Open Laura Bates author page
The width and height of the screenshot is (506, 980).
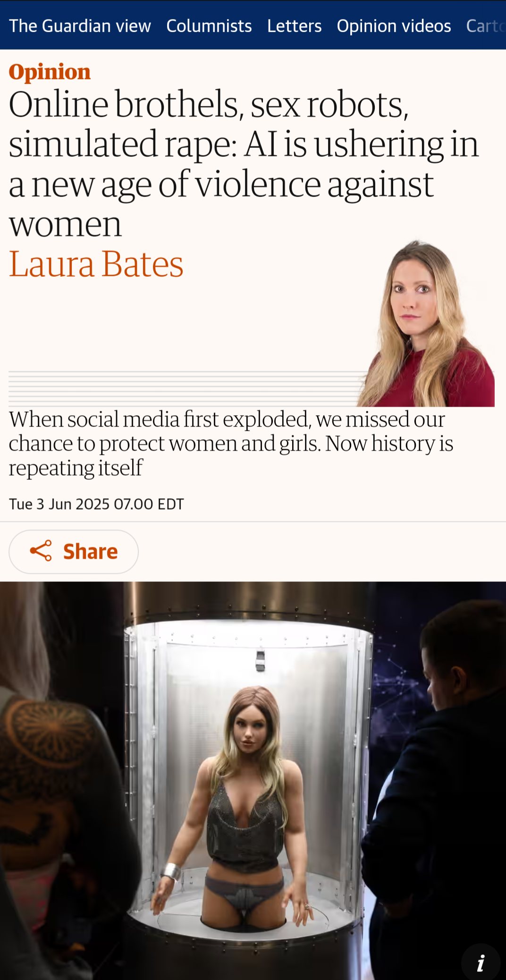(x=96, y=264)
